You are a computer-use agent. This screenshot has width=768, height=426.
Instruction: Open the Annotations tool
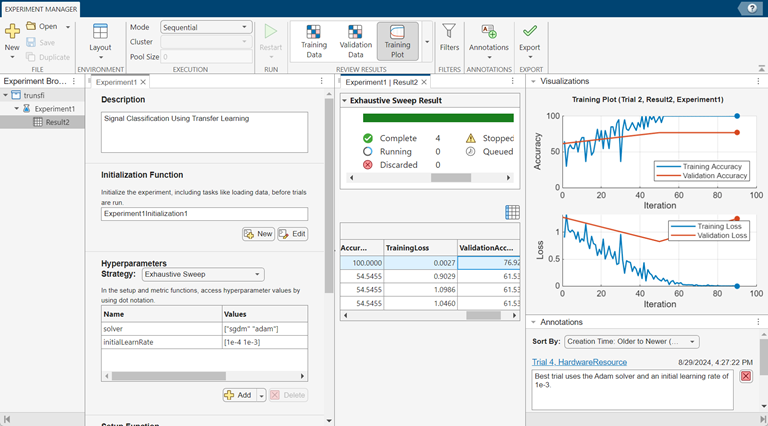pos(488,32)
